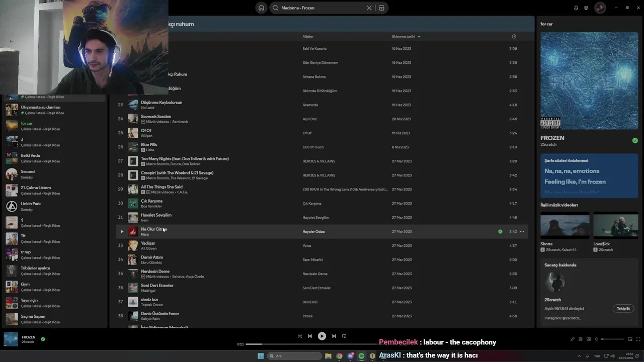Viewport: 644px width, 362px height.
Task: Open the lyrics preview card
Action: click(589, 175)
